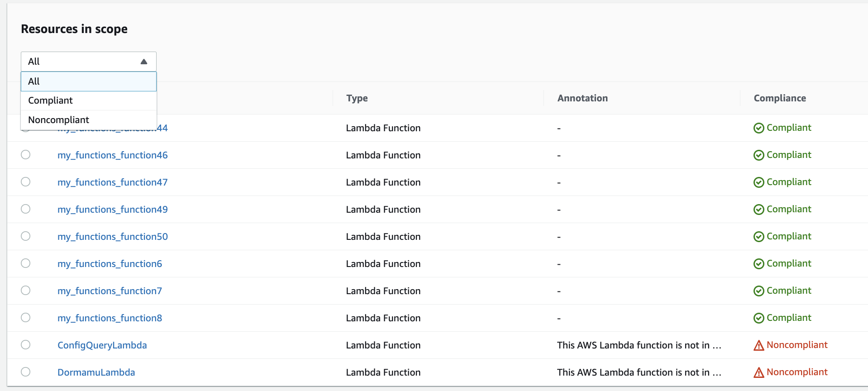
Task: Select the radio button for my_functions_function49
Action: pyautogui.click(x=26, y=209)
